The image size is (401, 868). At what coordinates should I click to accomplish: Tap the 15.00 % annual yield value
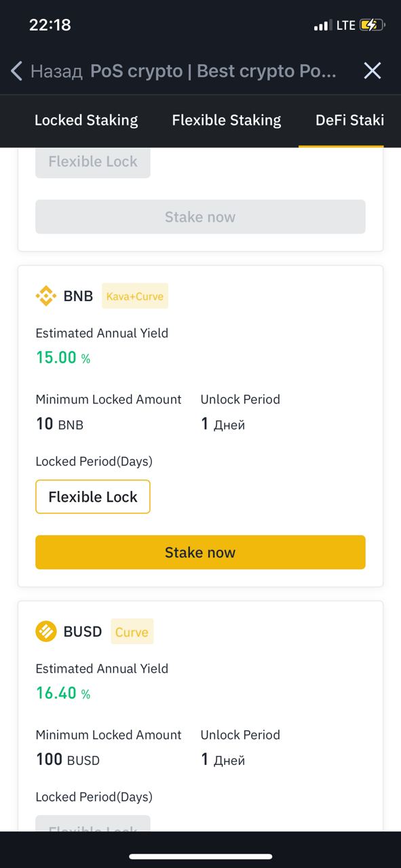pos(63,357)
